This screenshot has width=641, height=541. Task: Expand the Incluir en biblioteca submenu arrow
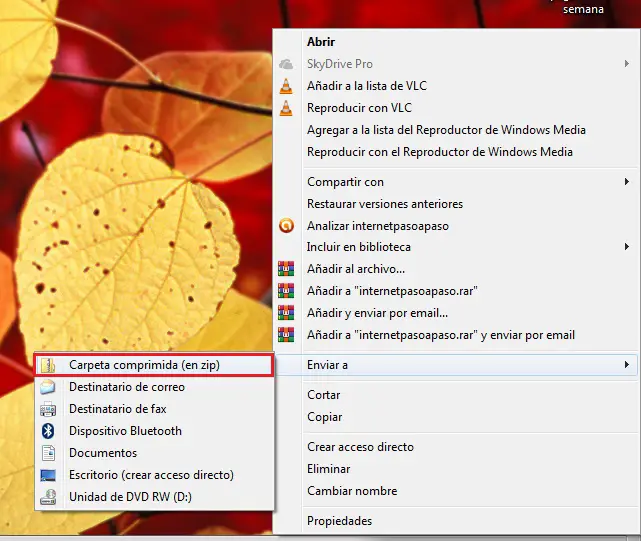(626, 247)
